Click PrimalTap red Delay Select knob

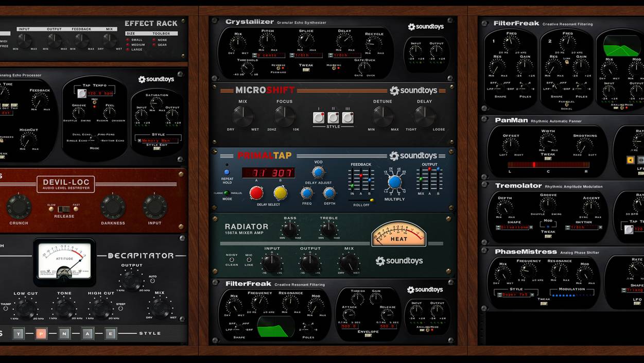(256, 193)
